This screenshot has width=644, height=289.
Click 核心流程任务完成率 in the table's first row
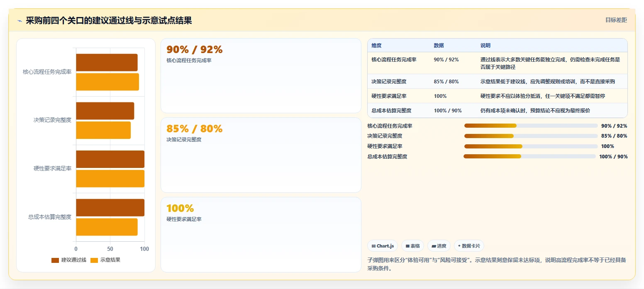click(394, 59)
